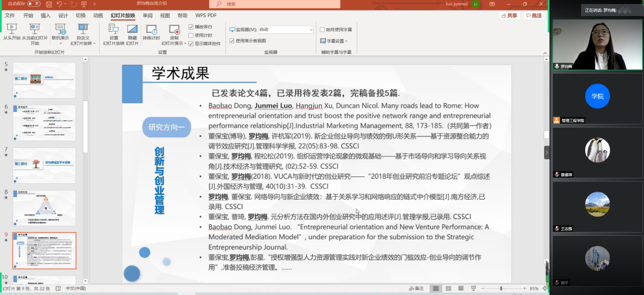Open the 审阅 ribbon tab
Viewport: 644px width, 295px height.
click(x=148, y=16)
